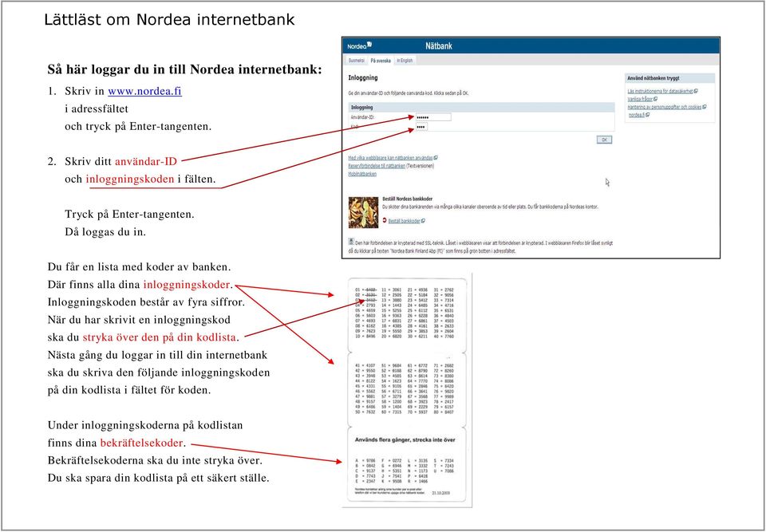Click the 'Tryck på Enter-tangenten.' line
The height and width of the screenshot is (532, 766).
tap(129, 214)
